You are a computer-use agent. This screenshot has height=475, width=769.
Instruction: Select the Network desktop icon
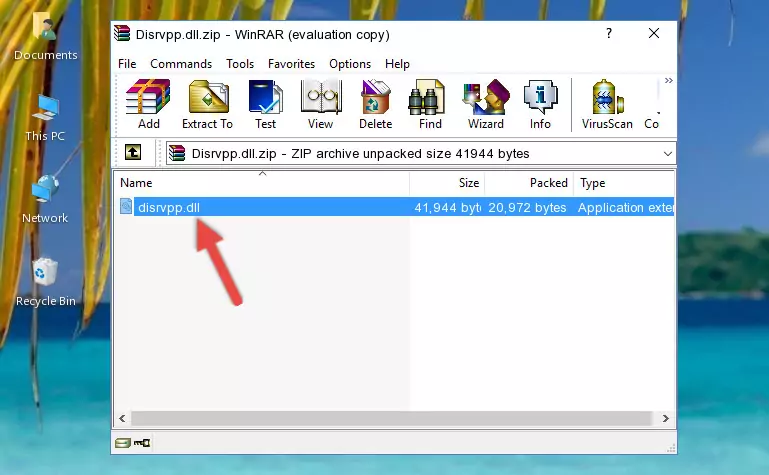[x=45, y=200]
